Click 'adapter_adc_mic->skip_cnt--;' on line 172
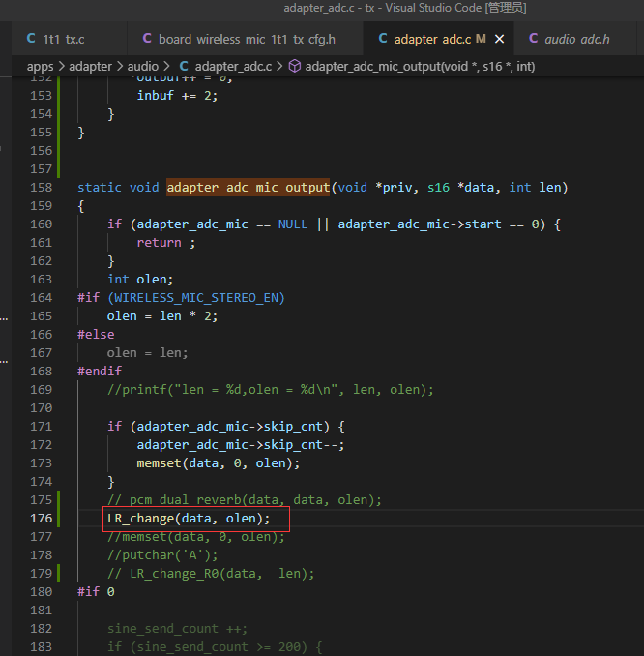Screen dimensions: 644x656 (x=241, y=445)
